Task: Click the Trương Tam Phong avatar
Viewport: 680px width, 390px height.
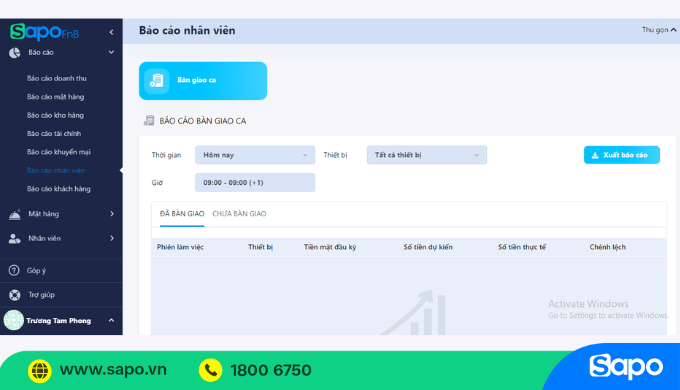Action: point(13,320)
